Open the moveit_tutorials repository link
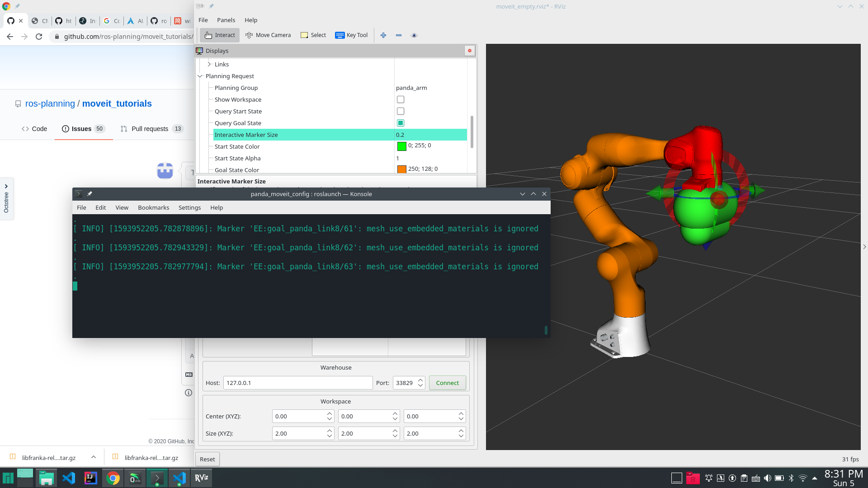The width and height of the screenshot is (868, 488). click(117, 103)
